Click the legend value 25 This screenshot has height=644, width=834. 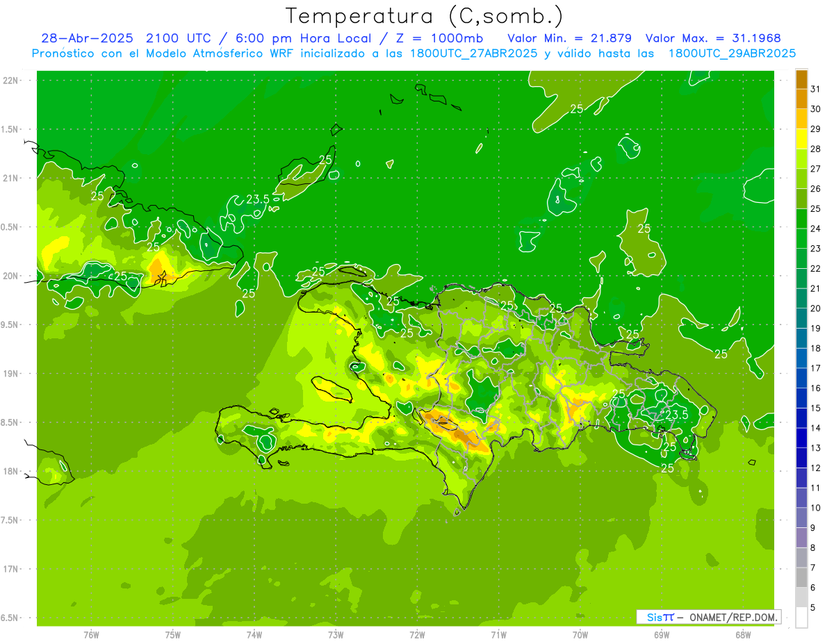coord(815,208)
